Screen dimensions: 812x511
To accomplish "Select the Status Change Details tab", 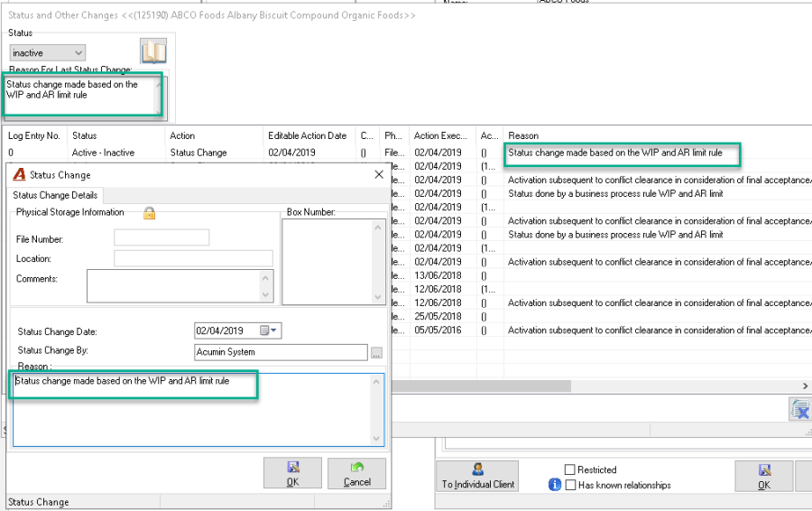I will pyautogui.click(x=55, y=195).
